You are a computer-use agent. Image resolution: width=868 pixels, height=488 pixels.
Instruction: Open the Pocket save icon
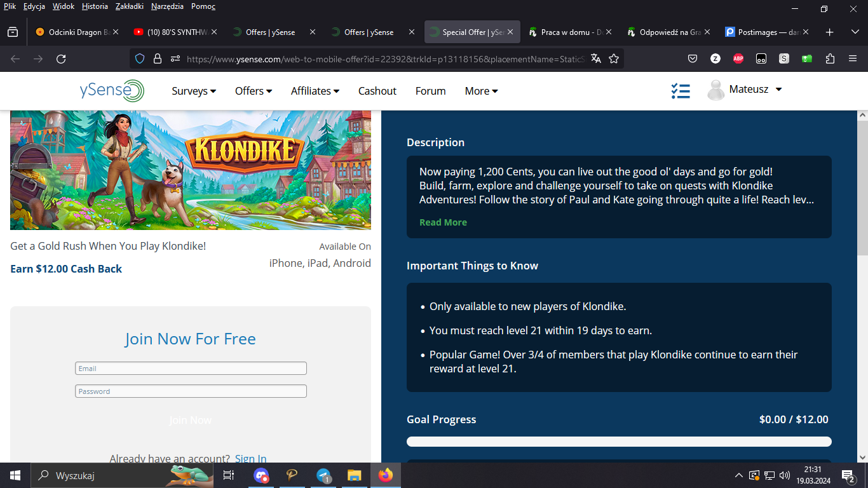(x=693, y=59)
